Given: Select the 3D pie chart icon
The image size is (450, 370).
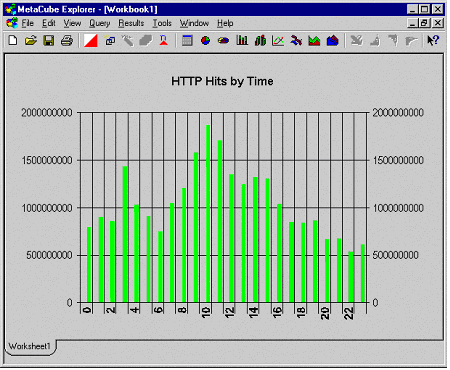Looking at the screenshot, I should point(223,41).
